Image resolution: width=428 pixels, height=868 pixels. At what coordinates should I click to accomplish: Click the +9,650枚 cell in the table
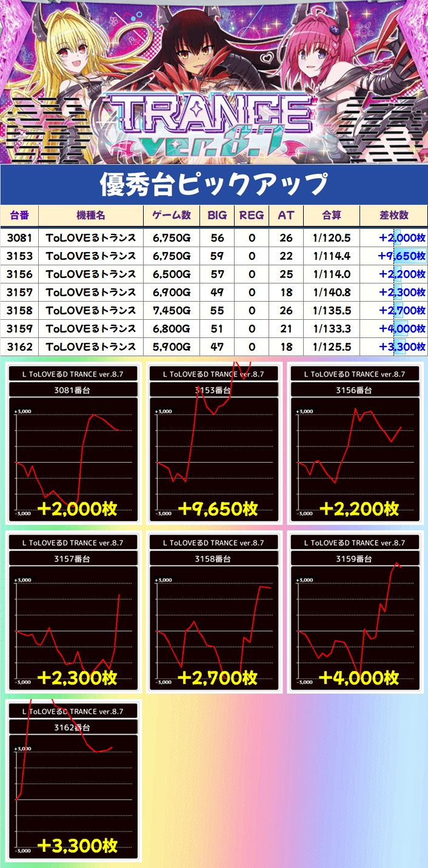point(400,256)
